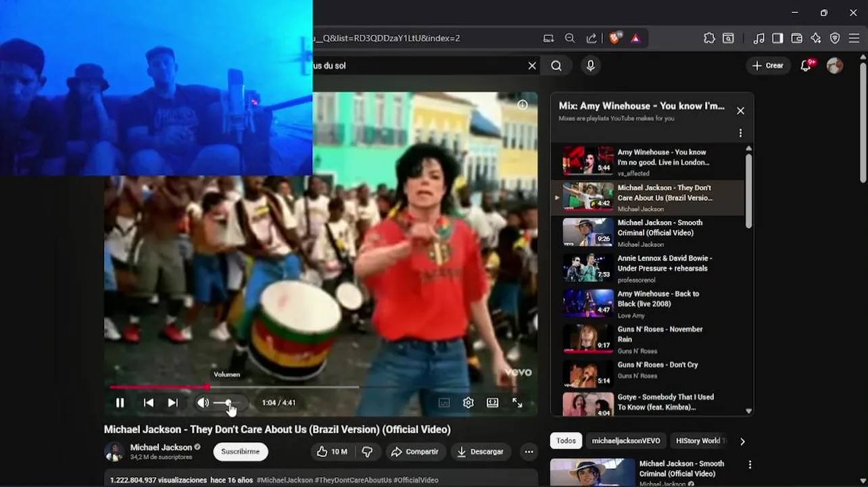Toggle subtitles in the video player
Viewport: 868px width, 487px height.
(444, 402)
